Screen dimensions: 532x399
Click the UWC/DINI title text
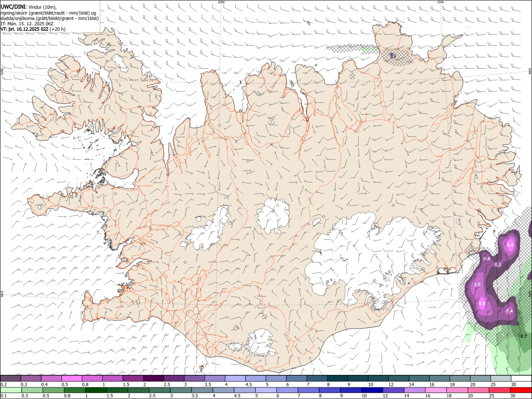click(x=13, y=7)
